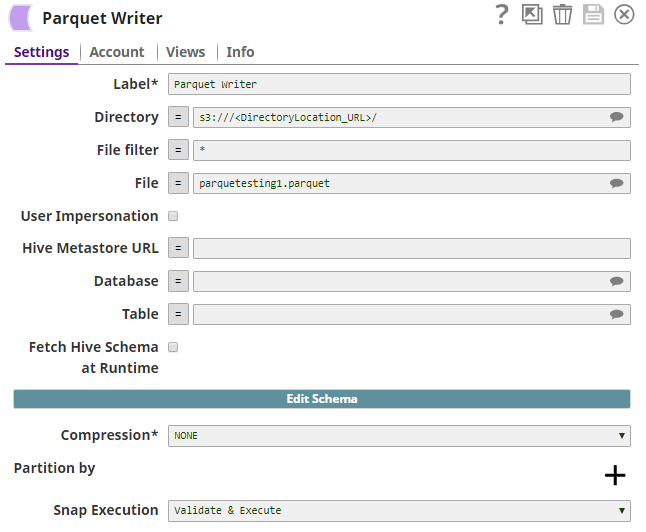This screenshot has width=646, height=532.
Task: Click the Edit Schema button
Action: click(322, 399)
